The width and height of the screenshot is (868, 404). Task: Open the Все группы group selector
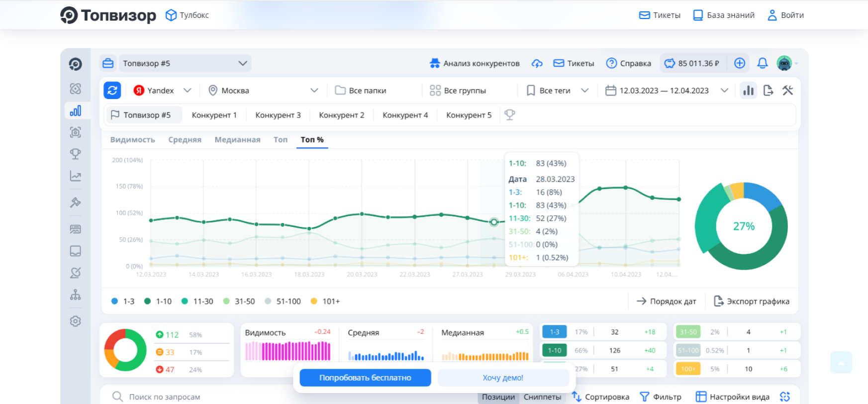pyautogui.click(x=458, y=91)
